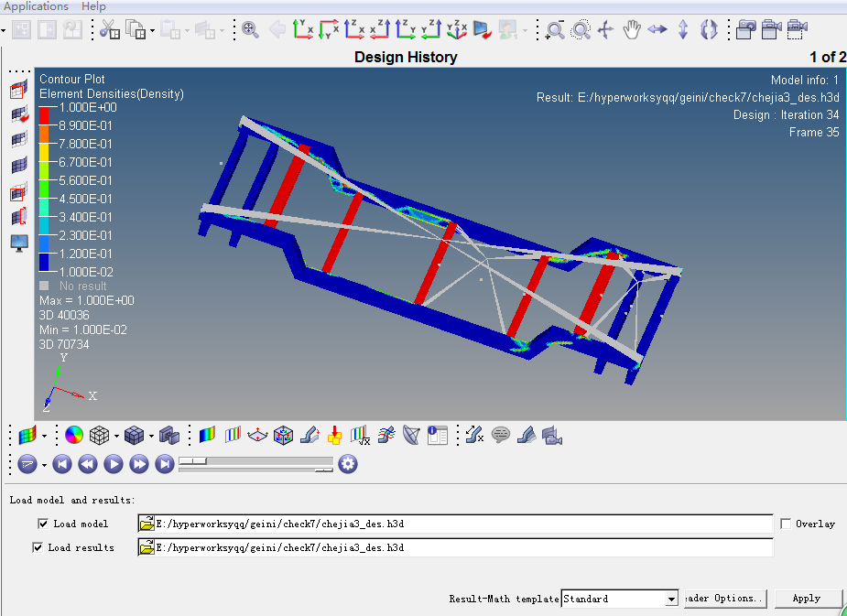Screen dimensions: 847x616
Task: Select the XZ left plane view icon
Action: tap(354, 29)
